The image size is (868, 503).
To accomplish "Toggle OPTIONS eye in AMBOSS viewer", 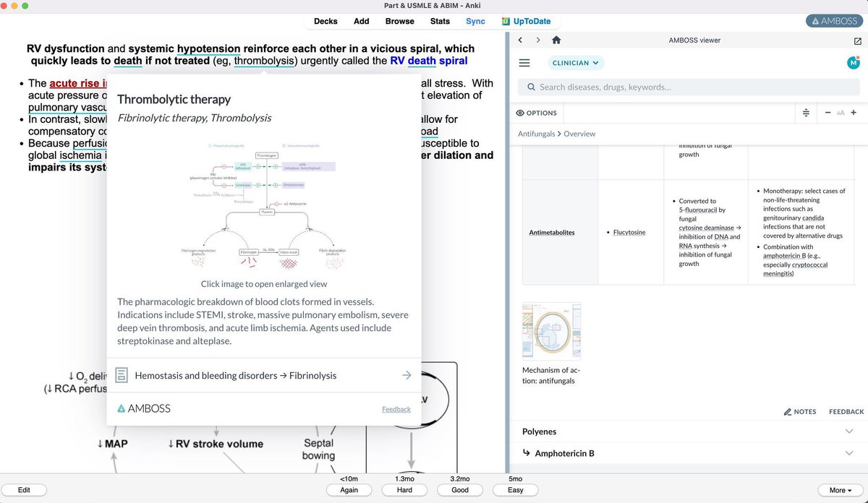I will (536, 113).
